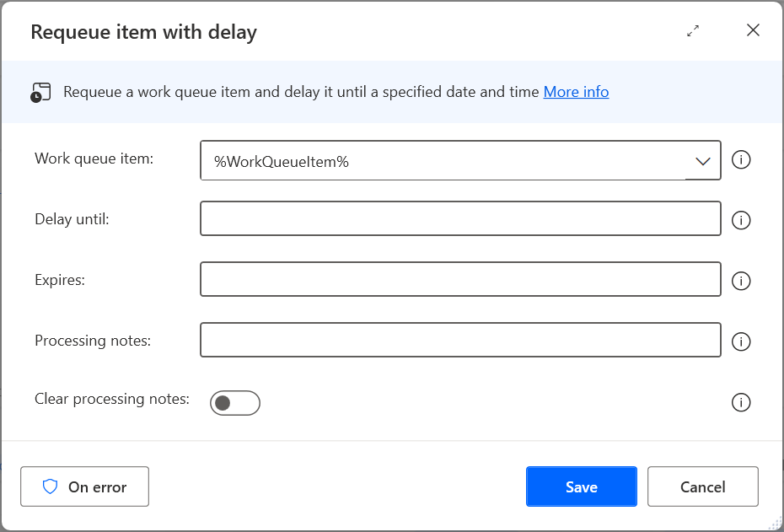Open the Work queue item dropdown arrow

(703, 161)
